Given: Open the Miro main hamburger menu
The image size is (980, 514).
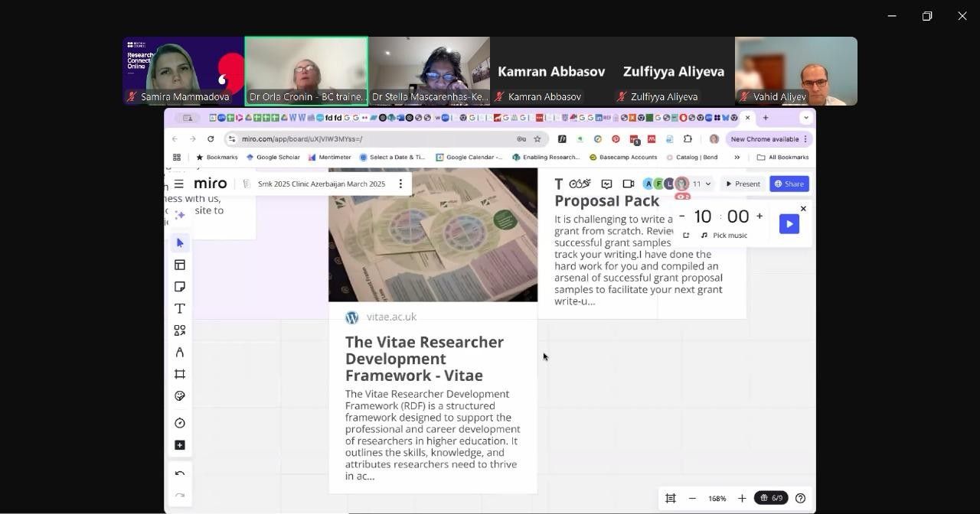Looking at the screenshot, I should [178, 184].
